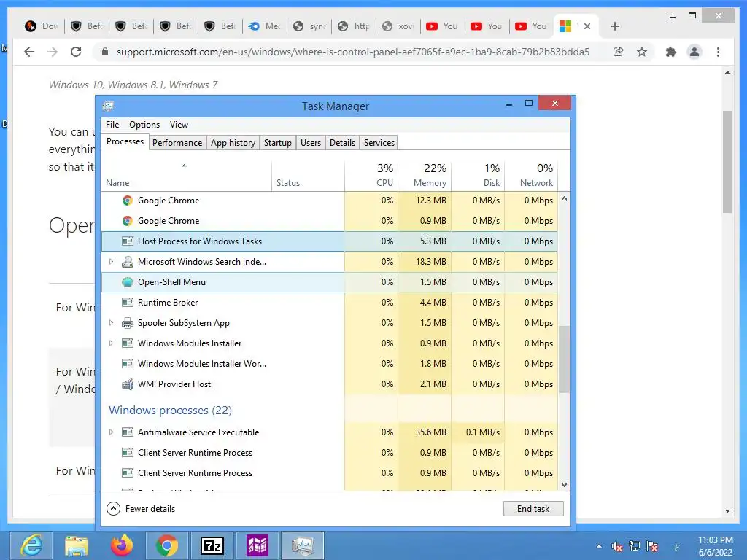Expand Microsoft Windows Search Indexer process

click(x=111, y=262)
